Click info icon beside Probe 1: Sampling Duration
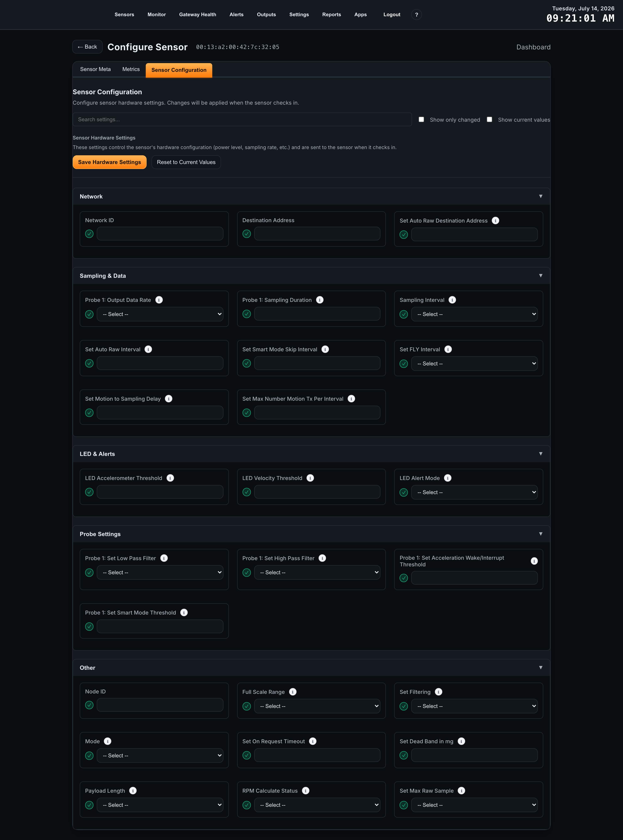 tap(320, 300)
